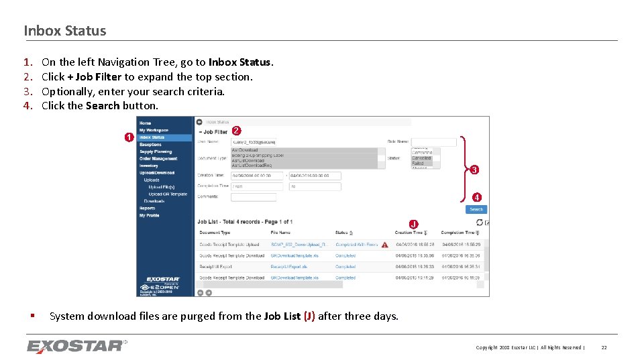Select Uploads under Upload/Download

(151, 180)
